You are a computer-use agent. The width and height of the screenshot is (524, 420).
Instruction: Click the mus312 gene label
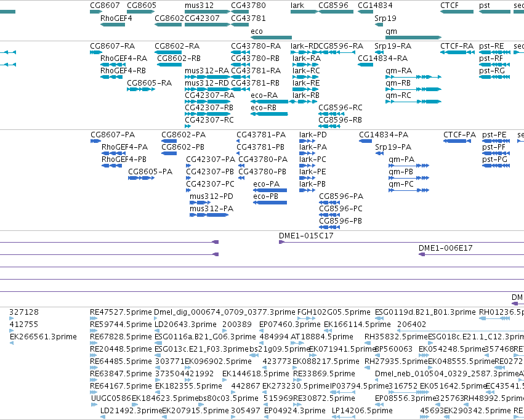(x=199, y=6)
